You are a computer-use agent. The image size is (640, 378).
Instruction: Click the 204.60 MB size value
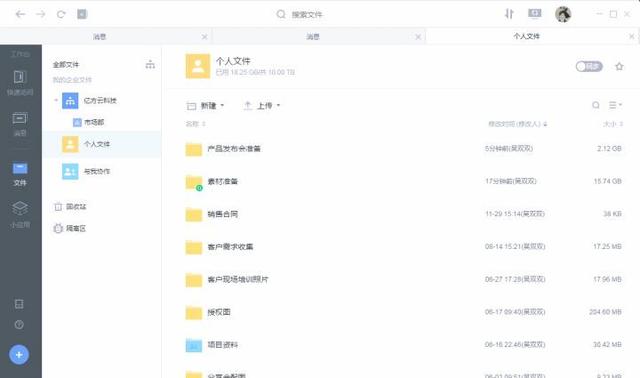click(x=605, y=312)
